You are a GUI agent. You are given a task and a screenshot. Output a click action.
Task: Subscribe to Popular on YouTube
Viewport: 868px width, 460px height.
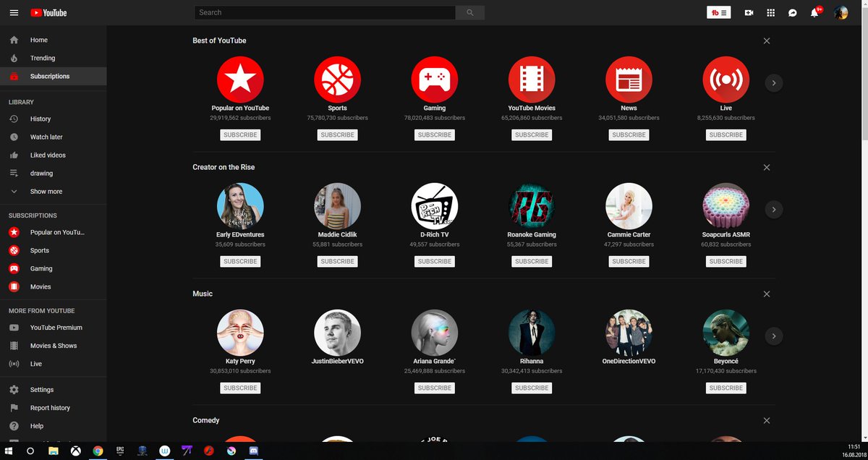(240, 135)
